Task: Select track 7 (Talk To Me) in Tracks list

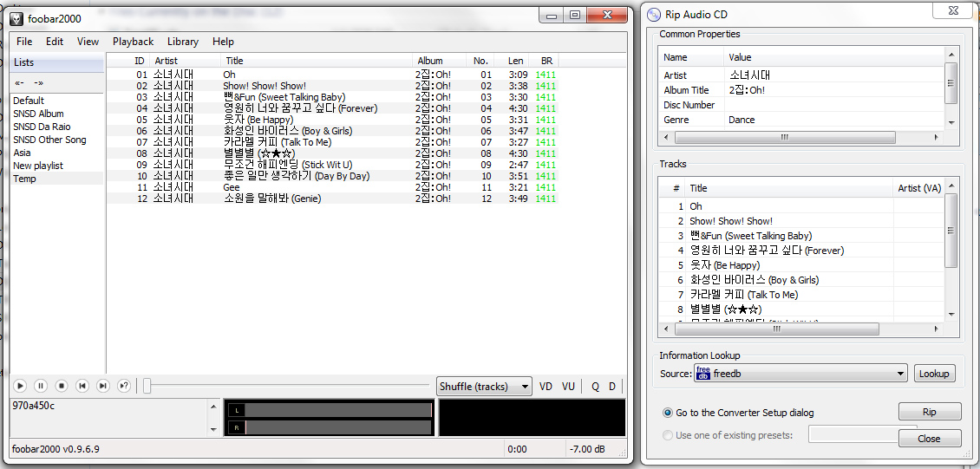Action: [802, 294]
